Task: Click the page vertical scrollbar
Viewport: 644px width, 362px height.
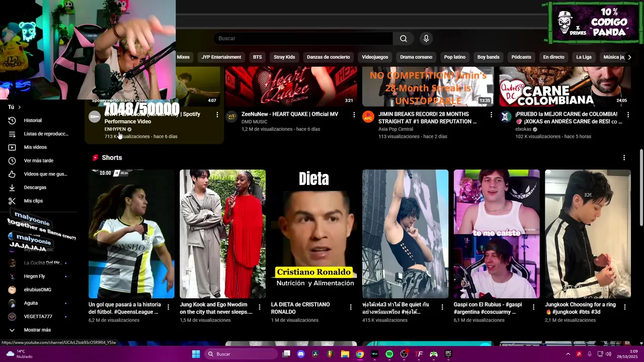Action: coord(641,188)
